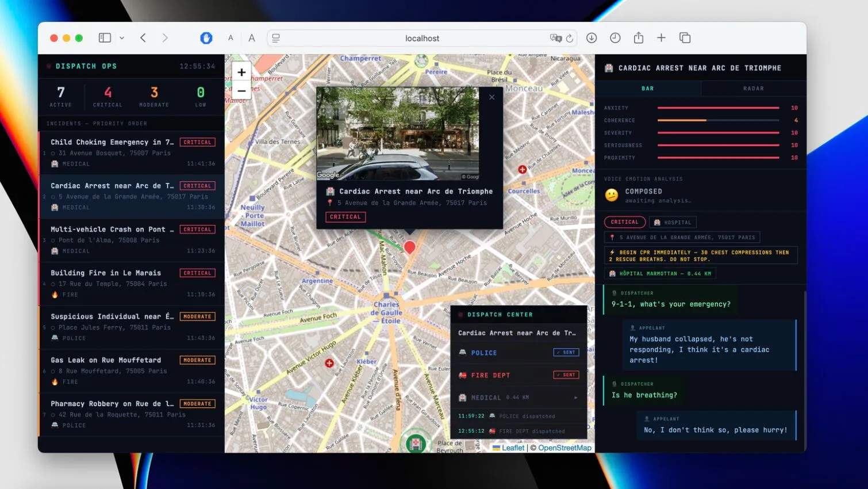Click the SEVERITY bar
Viewport: 868px width, 489px height.
pyautogui.click(x=719, y=133)
